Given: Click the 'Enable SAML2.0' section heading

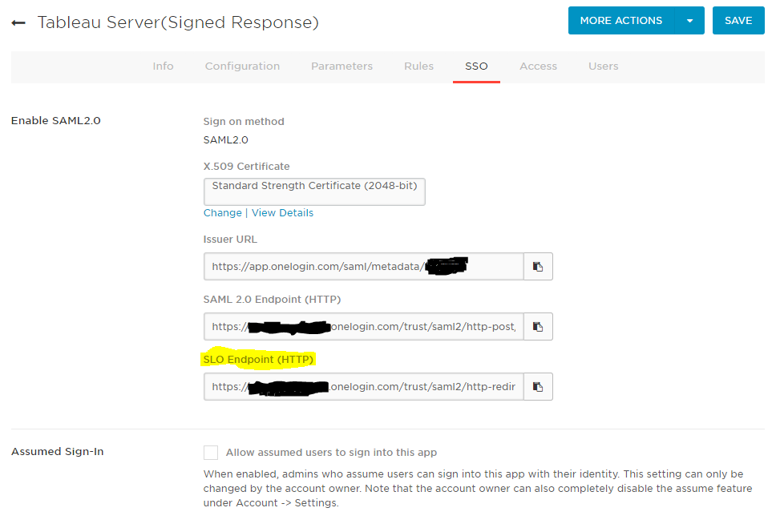Looking at the screenshot, I should click(56, 121).
